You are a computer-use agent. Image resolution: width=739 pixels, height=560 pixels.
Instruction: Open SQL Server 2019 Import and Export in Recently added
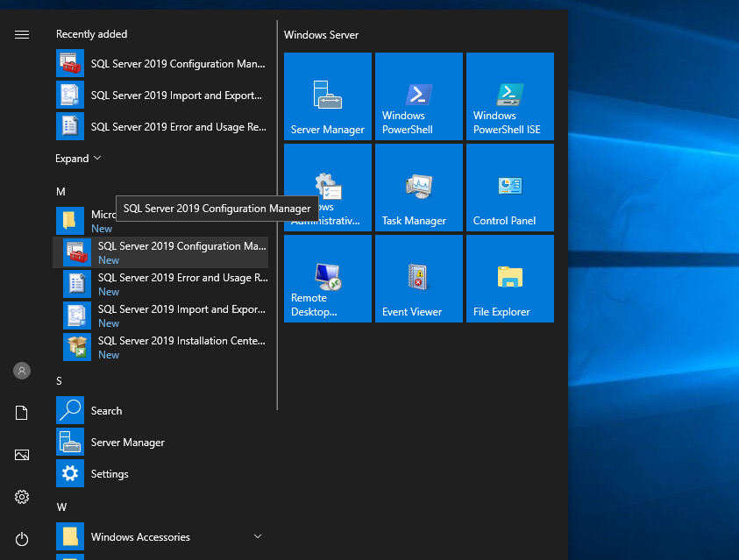click(x=161, y=96)
